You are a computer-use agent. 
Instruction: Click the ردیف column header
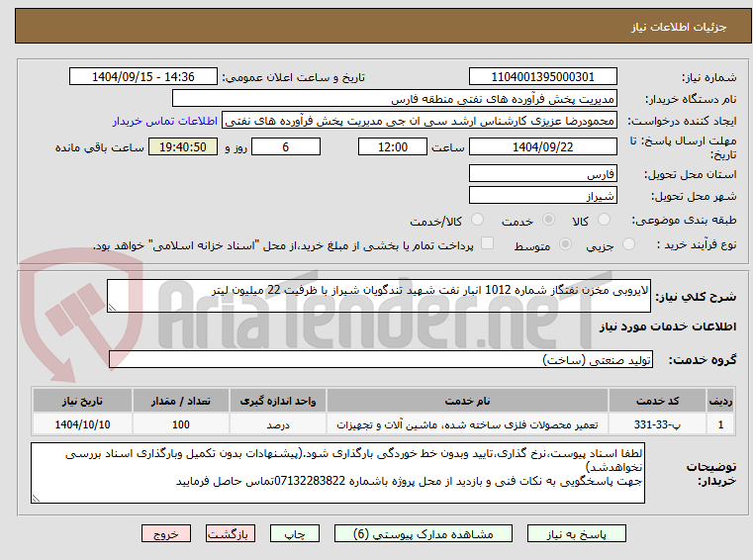720,401
